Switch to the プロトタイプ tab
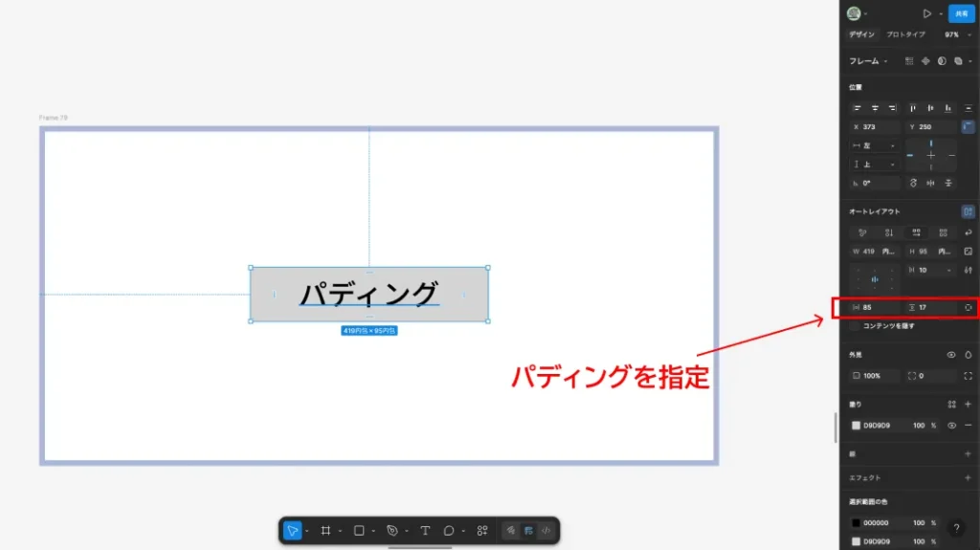The height and width of the screenshot is (550, 980). coord(904,34)
